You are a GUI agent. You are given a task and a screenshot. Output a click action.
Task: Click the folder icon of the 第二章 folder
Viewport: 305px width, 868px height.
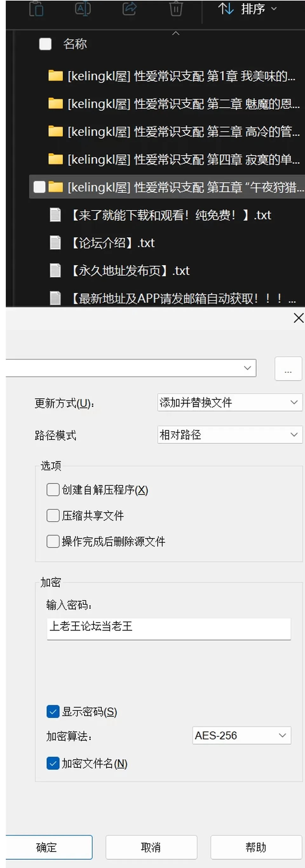point(56,103)
